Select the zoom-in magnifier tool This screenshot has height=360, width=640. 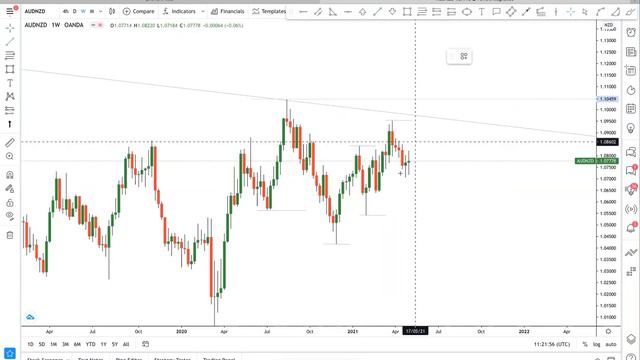coord(10,156)
